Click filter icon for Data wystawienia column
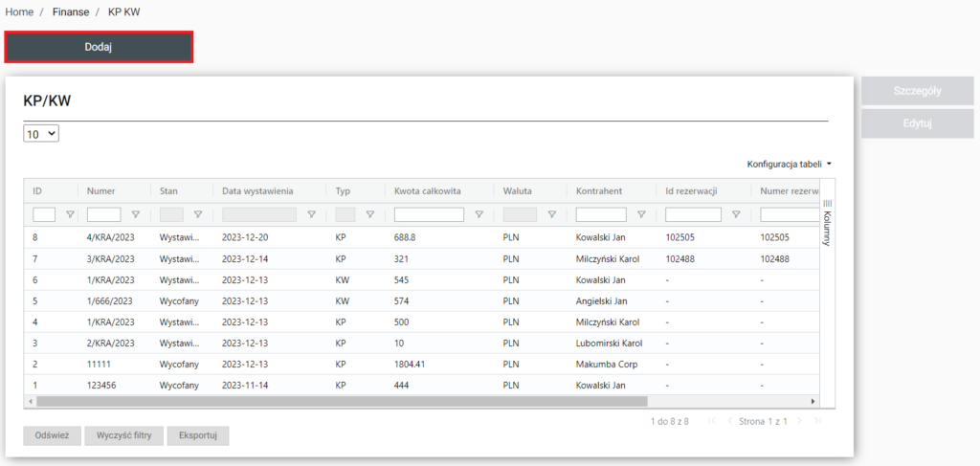 pos(311,215)
